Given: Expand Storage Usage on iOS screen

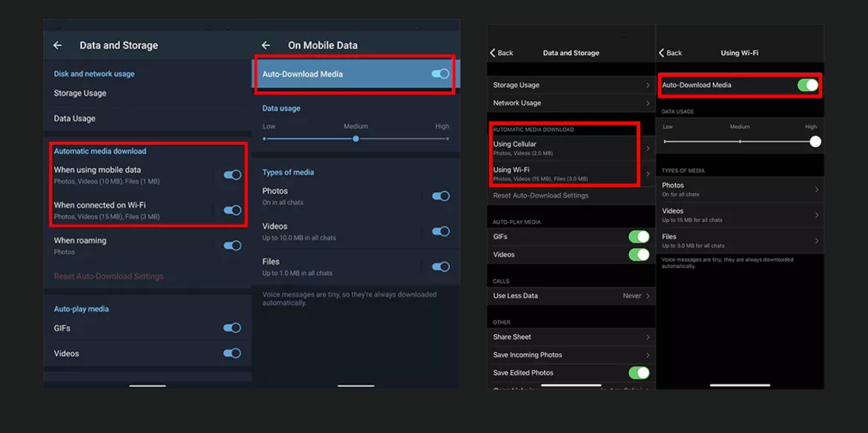Looking at the screenshot, I should tap(570, 85).
